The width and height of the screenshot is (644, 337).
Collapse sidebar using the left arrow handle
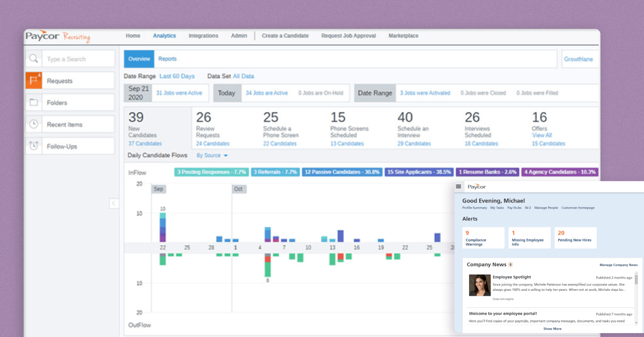(114, 203)
